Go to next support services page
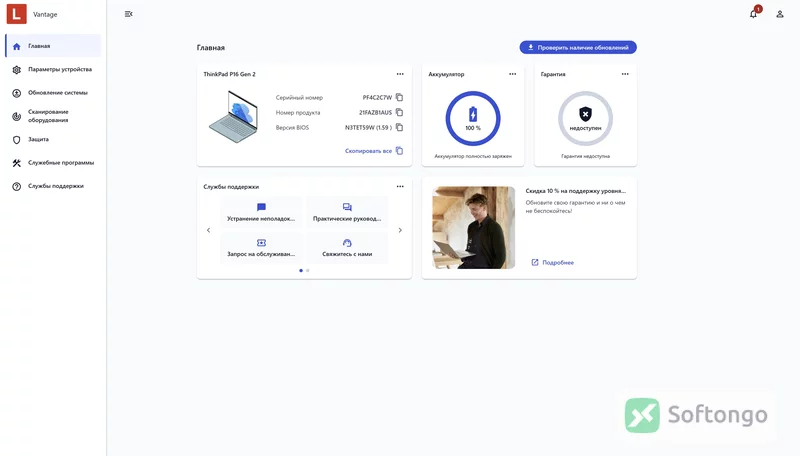The width and height of the screenshot is (800, 456). 400,230
